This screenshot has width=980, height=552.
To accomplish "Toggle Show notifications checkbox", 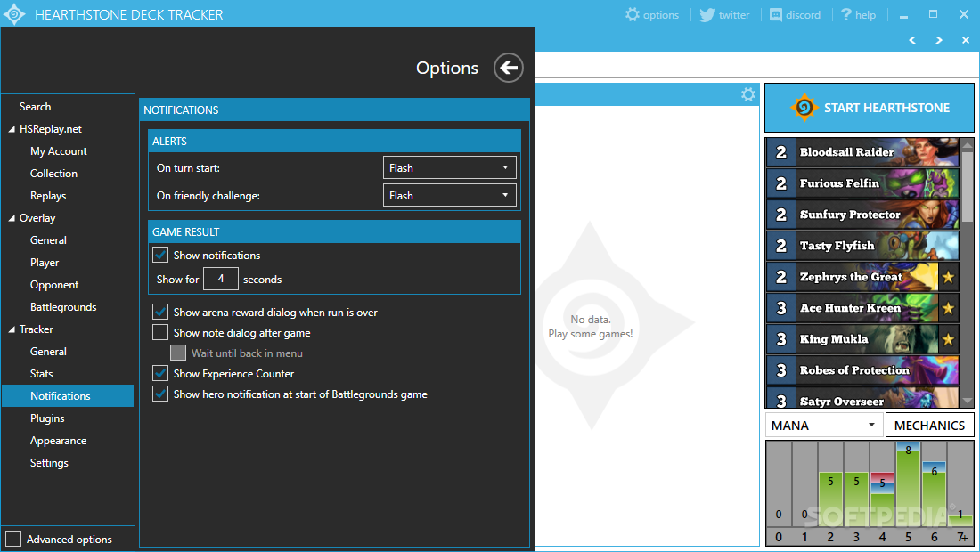I will (160, 255).
